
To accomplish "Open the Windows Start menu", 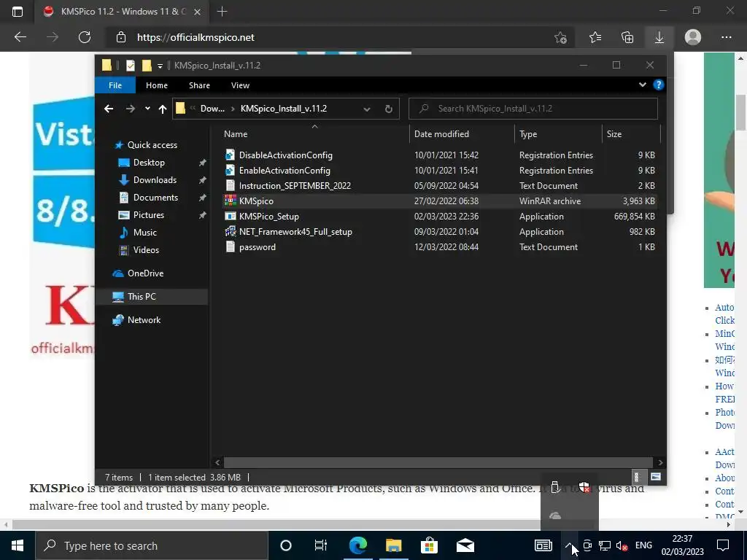I will 18,545.
